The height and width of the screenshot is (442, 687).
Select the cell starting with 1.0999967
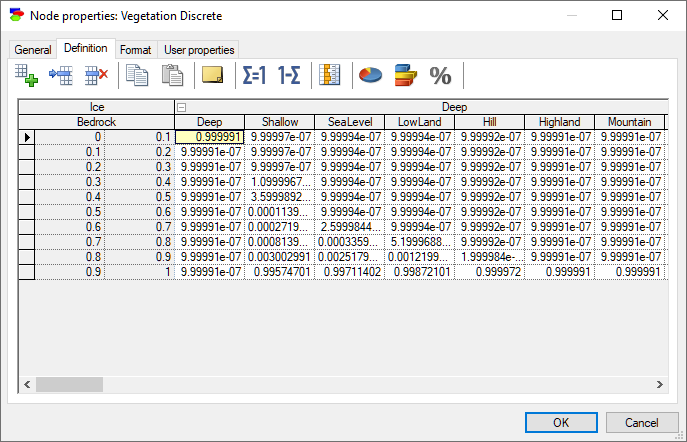(x=280, y=182)
